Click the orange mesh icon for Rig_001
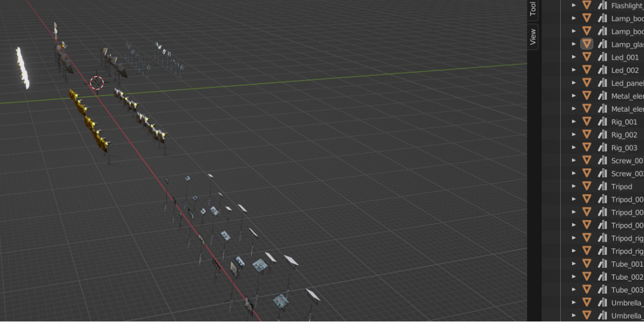Screen dimensions: 644x322 point(586,122)
